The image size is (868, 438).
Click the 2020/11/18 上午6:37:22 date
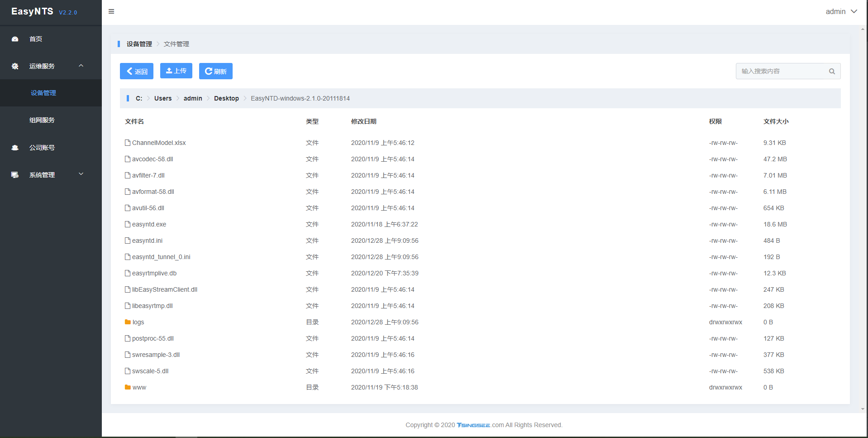(x=385, y=224)
